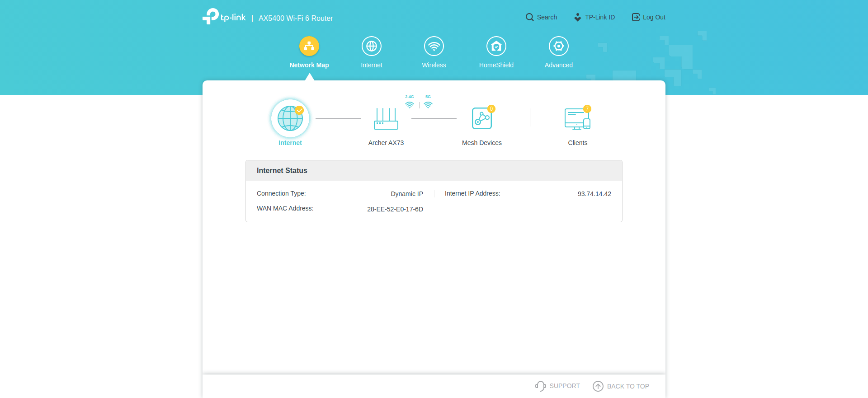The image size is (868, 398).
Task: Select the Archer AX73 router icon
Action: tap(386, 119)
